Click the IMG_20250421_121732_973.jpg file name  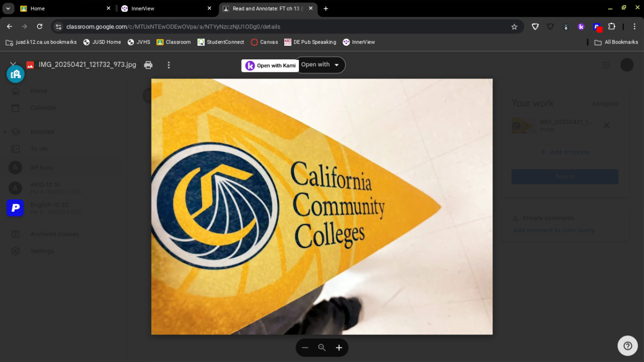tap(88, 65)
